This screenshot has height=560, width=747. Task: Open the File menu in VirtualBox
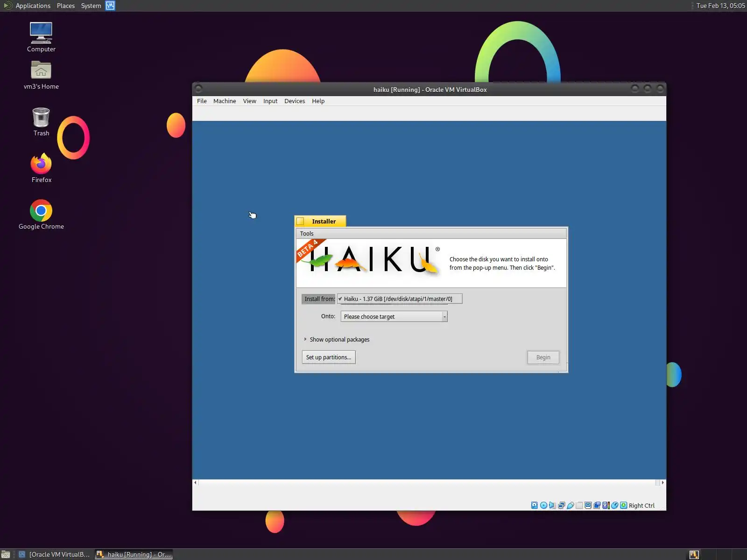pos(202,101)
